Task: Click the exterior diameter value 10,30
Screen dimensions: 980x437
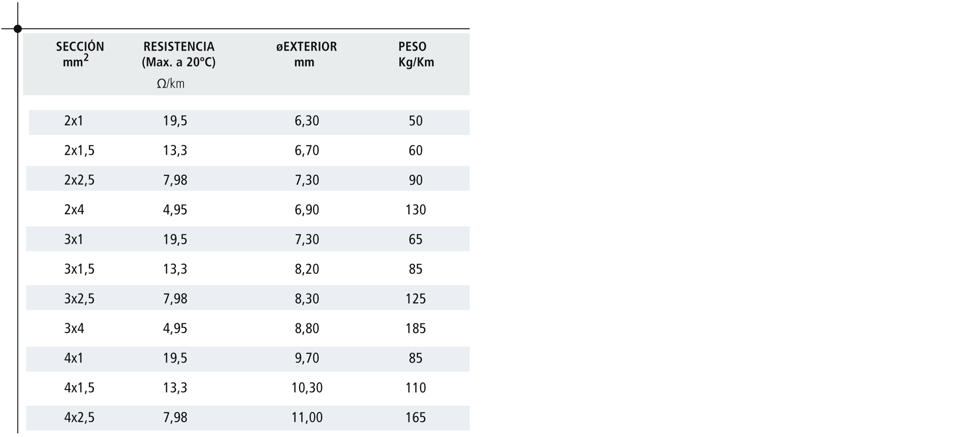Action: pos(307,388)
